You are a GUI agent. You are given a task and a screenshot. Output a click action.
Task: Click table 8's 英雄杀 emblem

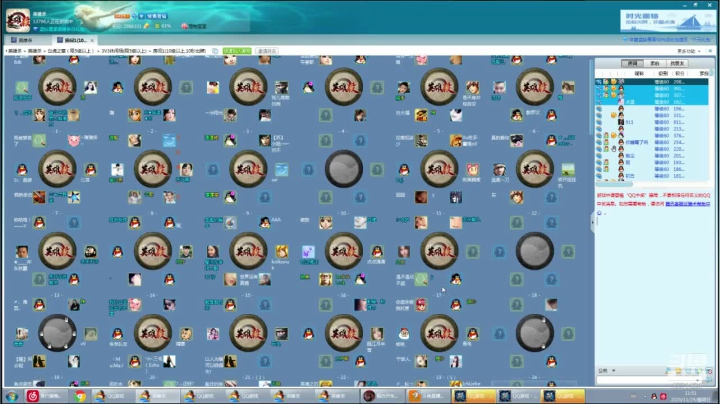[152, 169]
